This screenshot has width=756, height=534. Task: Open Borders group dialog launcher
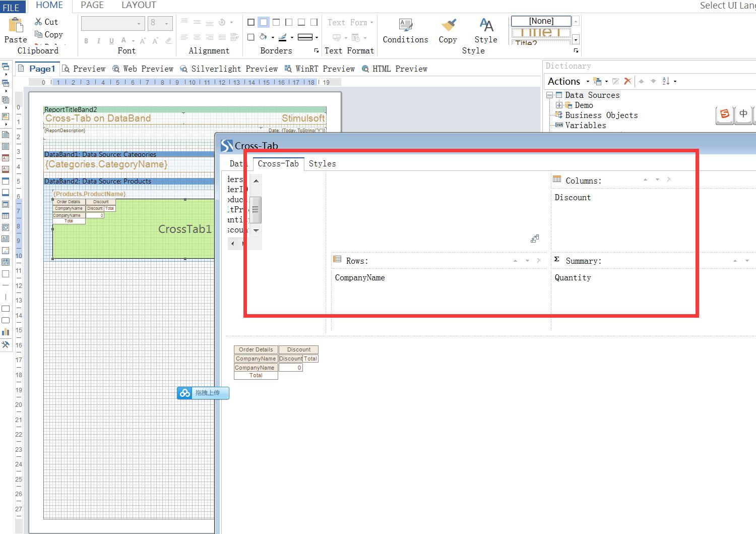click(317, 50)
